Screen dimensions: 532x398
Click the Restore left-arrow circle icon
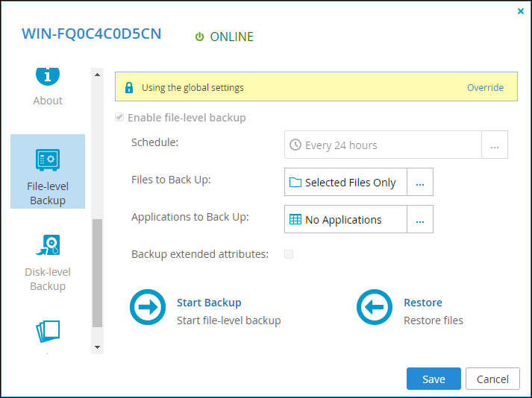tap(375, 307)
